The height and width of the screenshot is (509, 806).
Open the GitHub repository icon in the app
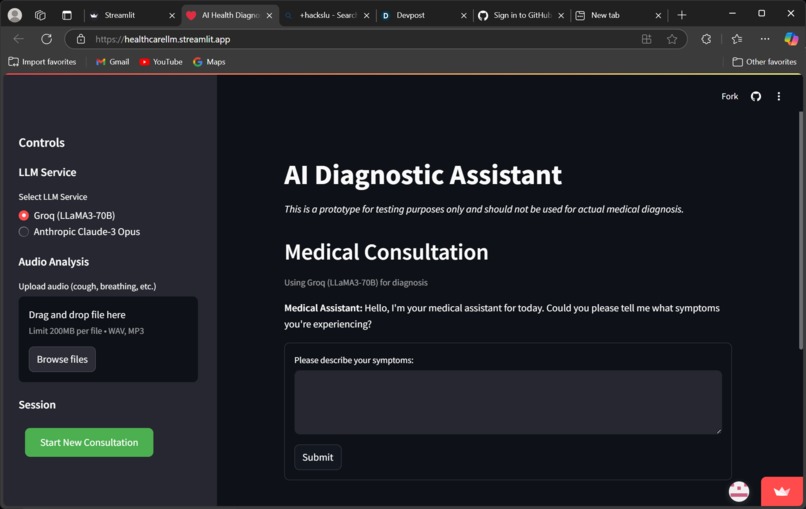tap(756, 96)
